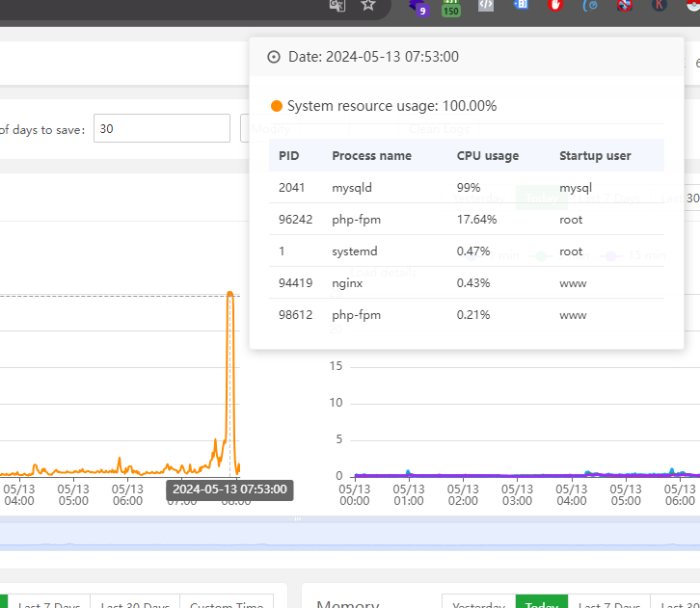Click the code brackets extension icon
Viewport: 700px width, 608px height.
486,6
